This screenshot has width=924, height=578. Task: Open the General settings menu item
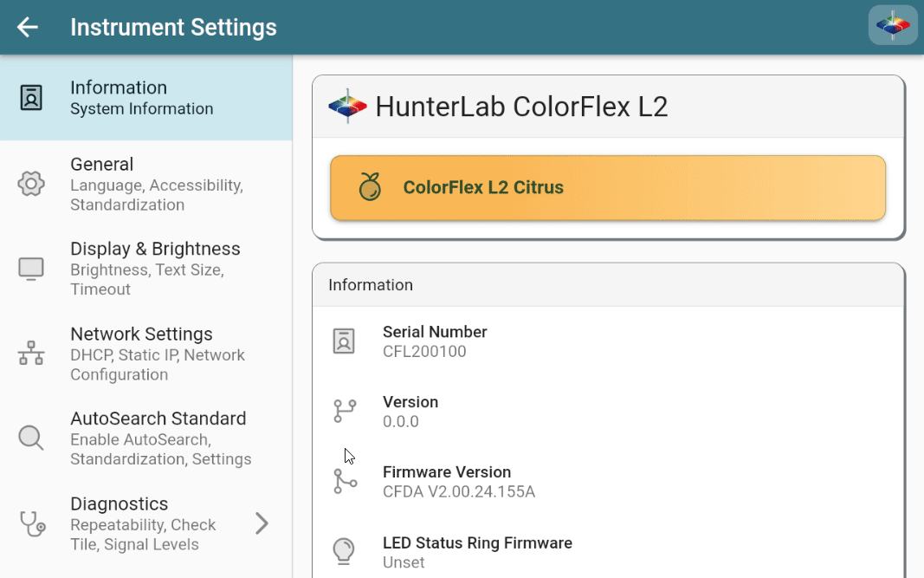(156, 184)
